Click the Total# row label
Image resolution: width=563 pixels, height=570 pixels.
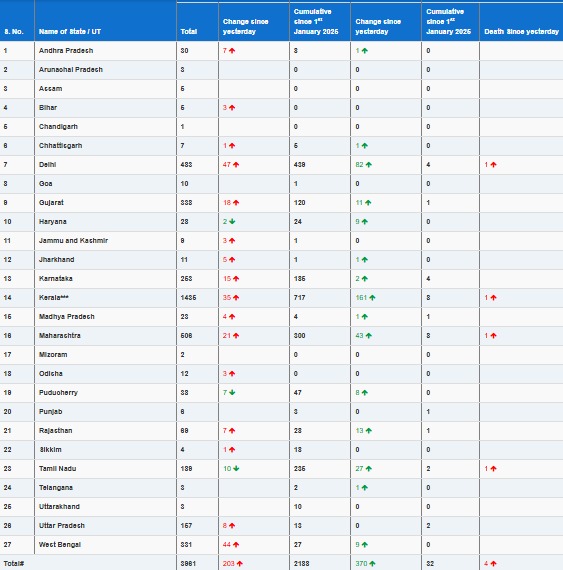pos(14,564)
